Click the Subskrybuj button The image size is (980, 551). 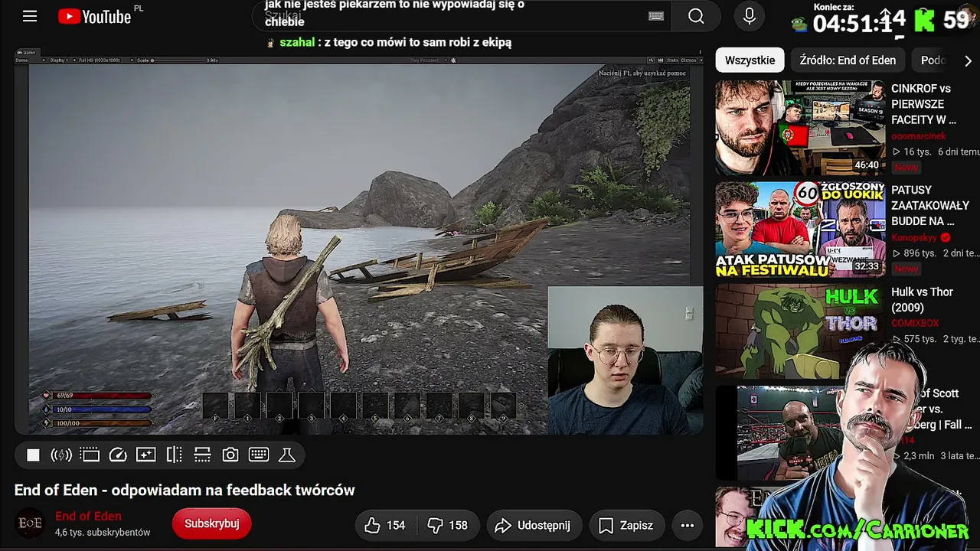(211, 523)
